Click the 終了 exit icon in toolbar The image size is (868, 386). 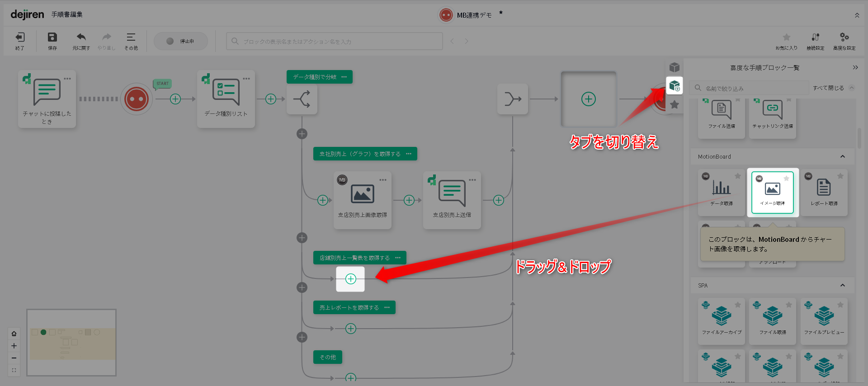[20, 41]
